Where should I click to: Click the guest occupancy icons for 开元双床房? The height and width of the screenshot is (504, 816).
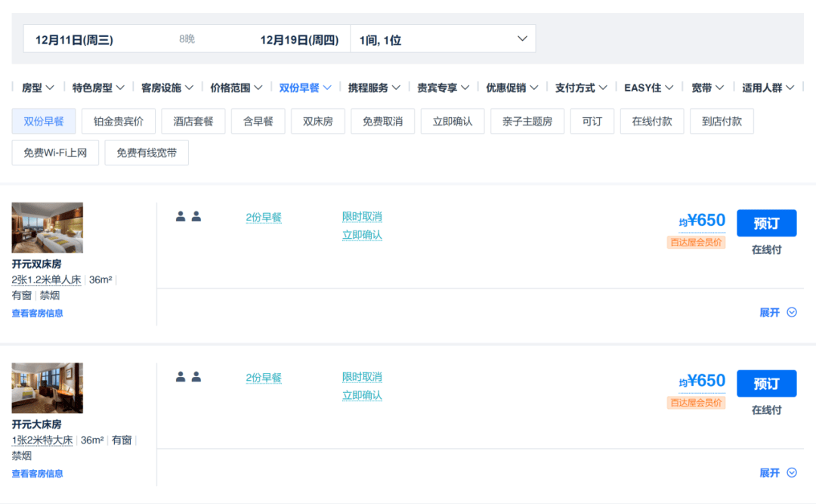[x=187, y=216]
